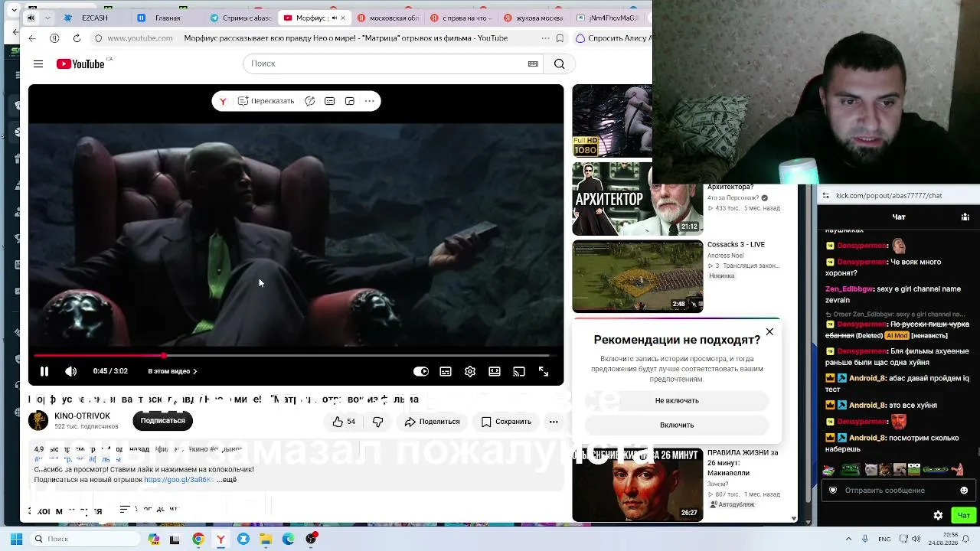Share the video via 'Поделиться'

(432, 422)
